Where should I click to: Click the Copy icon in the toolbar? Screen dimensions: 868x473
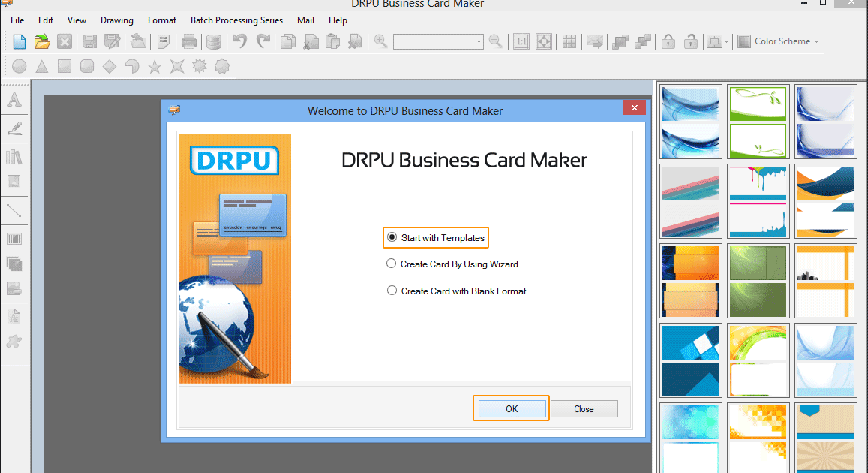coord(288,41)
